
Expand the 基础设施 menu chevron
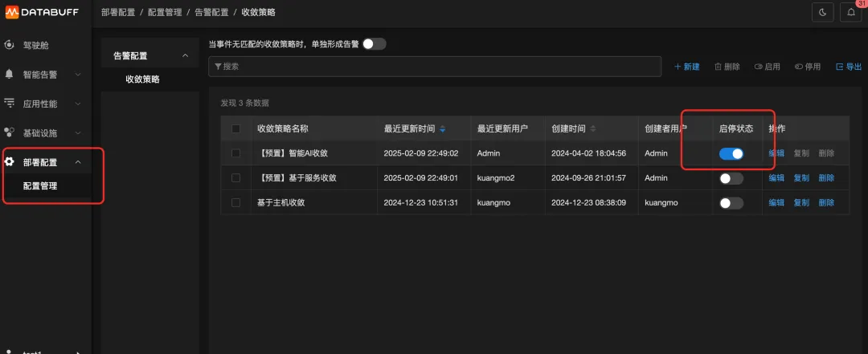78,132
